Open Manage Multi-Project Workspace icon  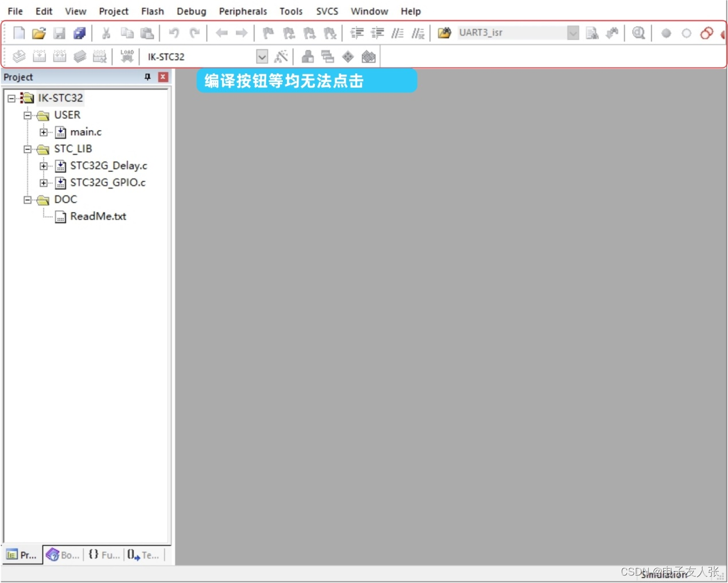tap(328, 56)
